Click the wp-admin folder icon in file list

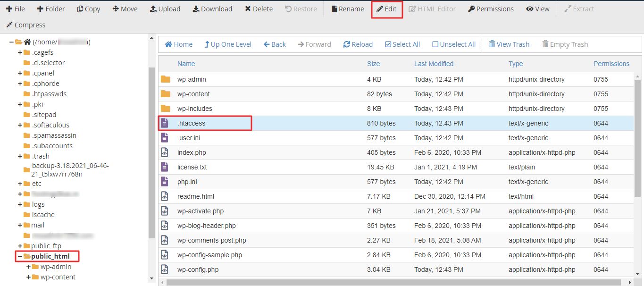165,79
